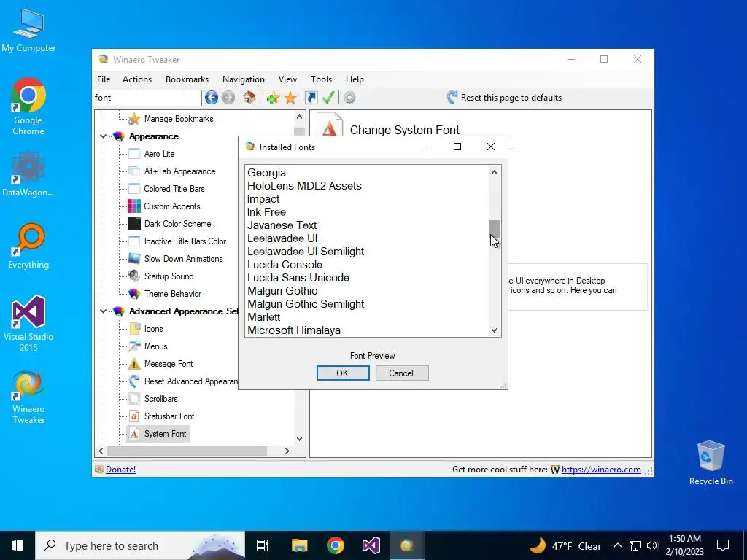Image resolution: width=747 pixels, height=560 pixels.
Task: Click Reset this page to defaults text
Action: click(511, 98)
